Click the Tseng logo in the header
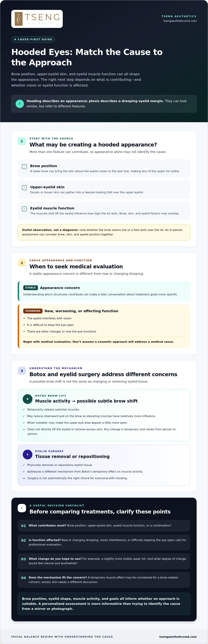 coord(37,19)
